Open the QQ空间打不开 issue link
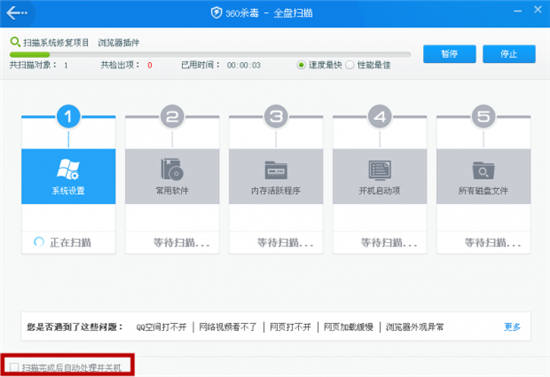This screenshot has width=550, height=377. [161, 327]
